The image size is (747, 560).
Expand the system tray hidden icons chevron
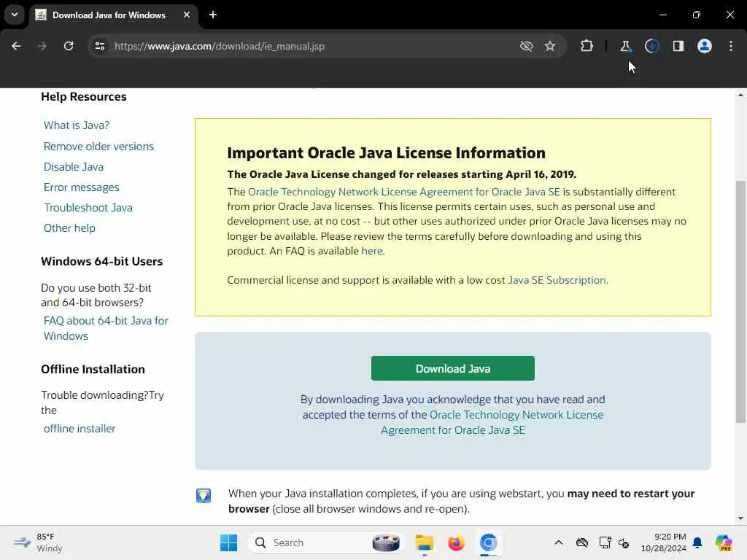559,542
